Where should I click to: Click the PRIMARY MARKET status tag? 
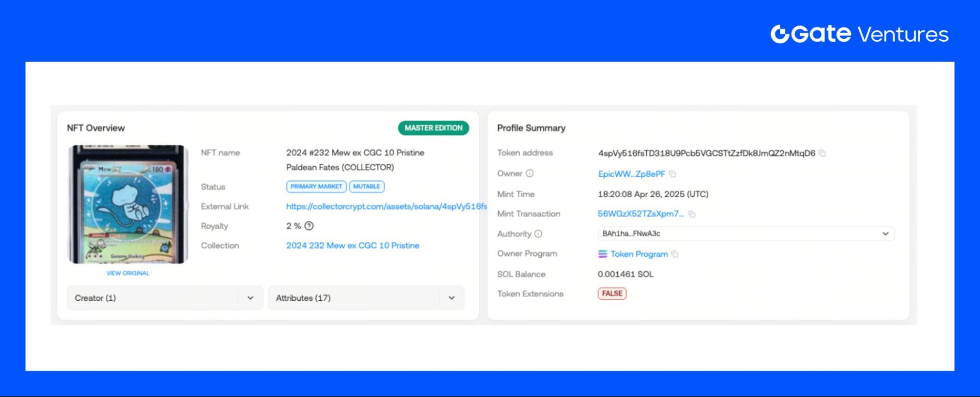[x=316, y=186]
